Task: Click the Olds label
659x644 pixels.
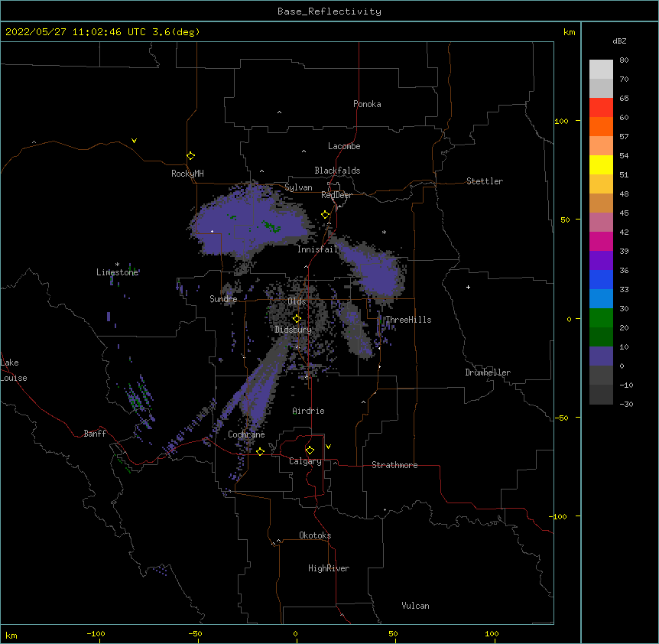Action: [297, 301]
